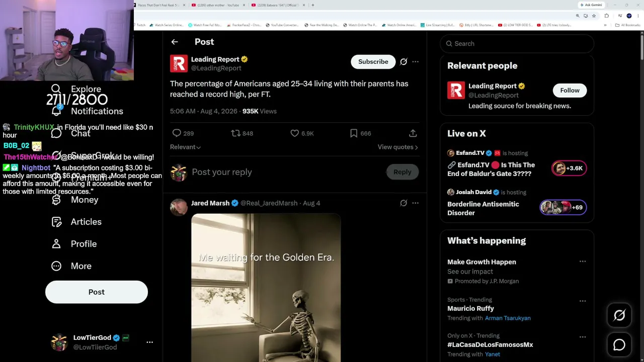Open account menu dots beside LowTierGod
Image resolution: width=644 pixels, height=362 pixels.
pyautogui.click(x=149, y=342)
